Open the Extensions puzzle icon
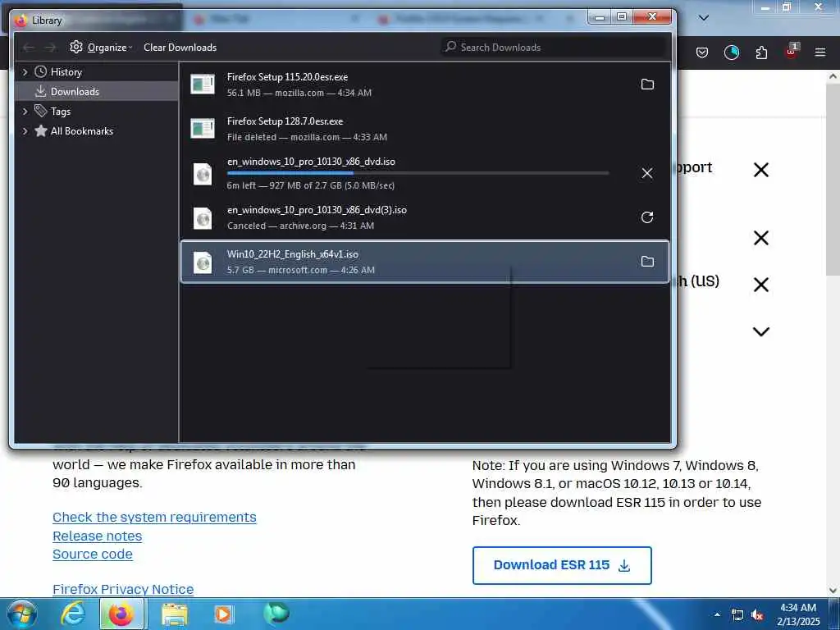 [x=761, y=52]
